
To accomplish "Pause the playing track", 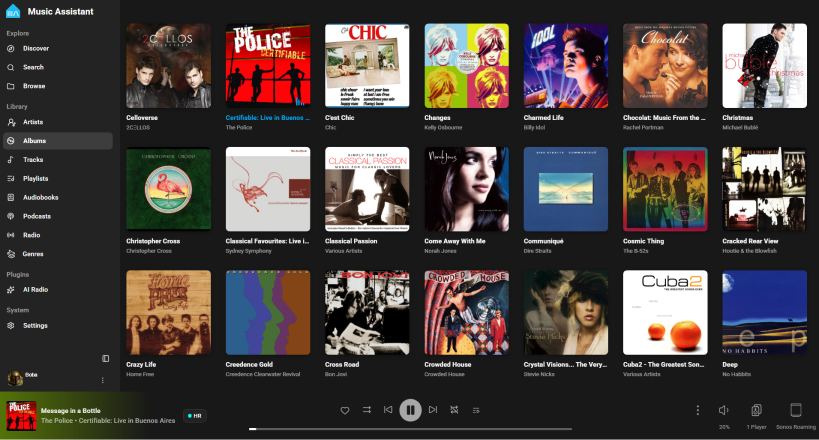I will point(411,410).
